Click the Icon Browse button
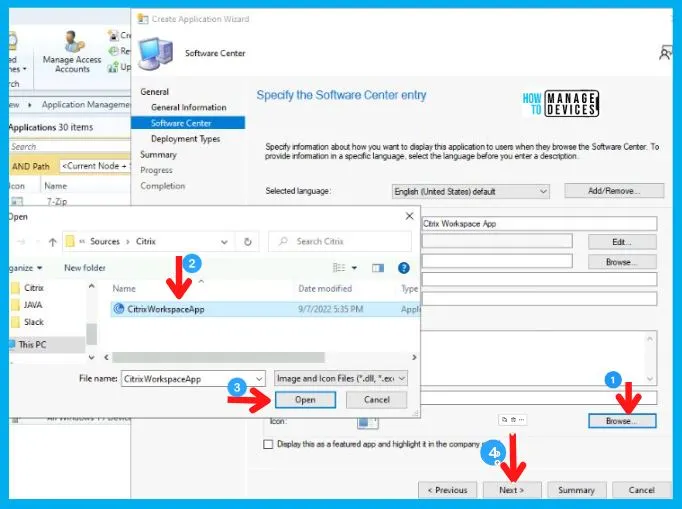 pos(622,421)
